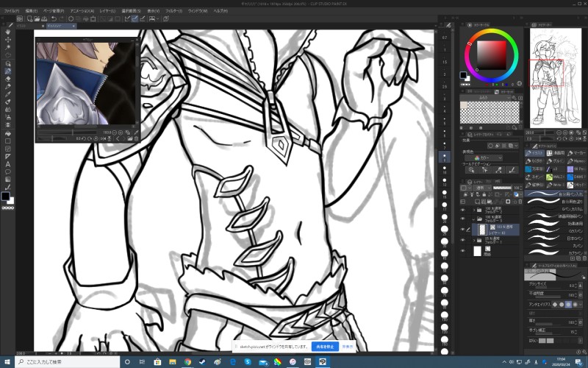Select the first anti-aliasing option (none)

pos(555,304)
